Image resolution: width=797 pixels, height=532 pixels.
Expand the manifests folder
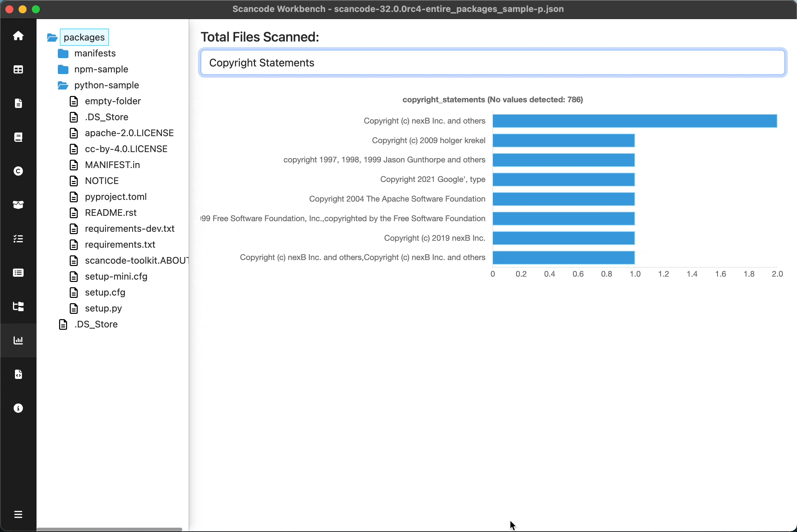pyautogui.click(x=95, y=53)
